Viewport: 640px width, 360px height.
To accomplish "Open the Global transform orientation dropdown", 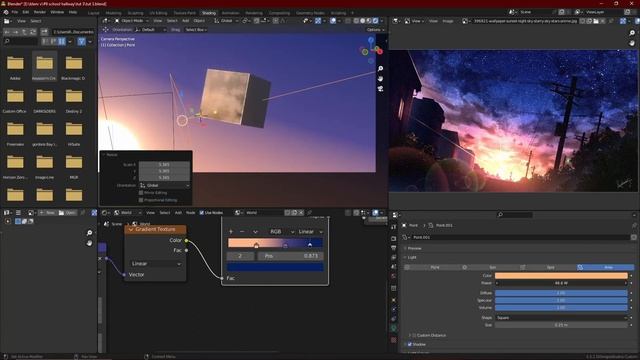I will [x=226, y=20].
